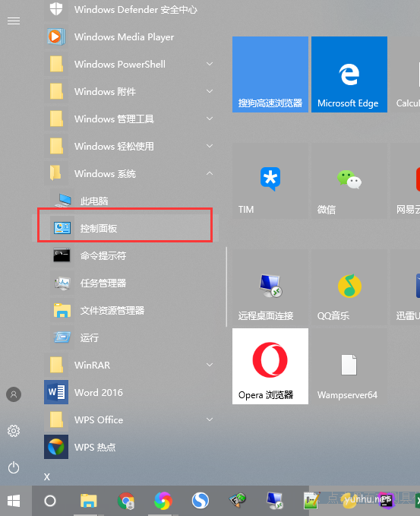This screenshot has width=420, height=516.
Task: Launch Chrome from the taskbar
Action: [x=126, y=501]
